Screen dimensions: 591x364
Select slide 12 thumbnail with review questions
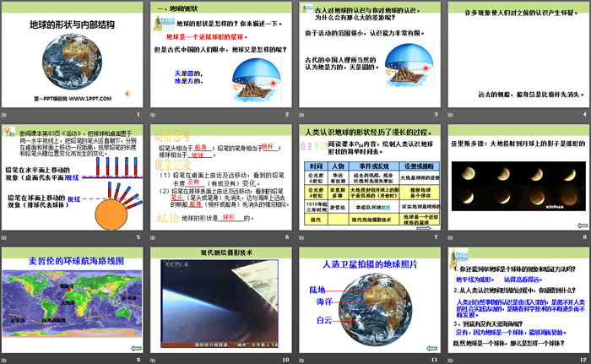[x=518, y=301]
